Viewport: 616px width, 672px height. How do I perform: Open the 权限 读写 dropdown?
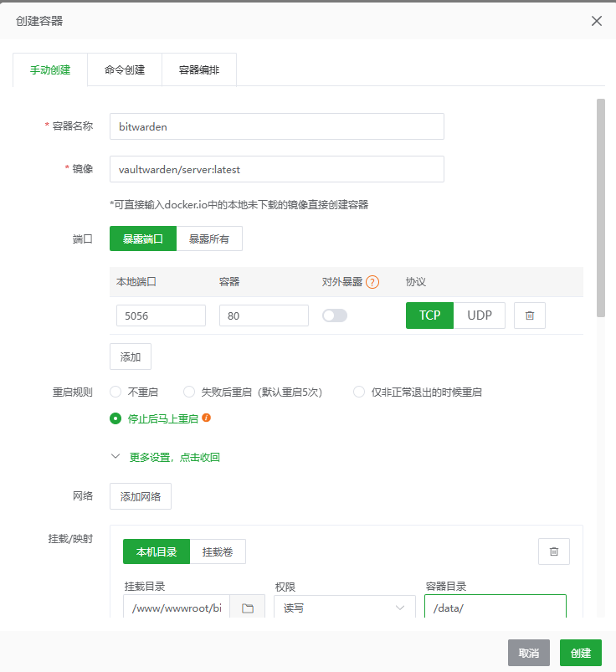[x=345, y=608]
